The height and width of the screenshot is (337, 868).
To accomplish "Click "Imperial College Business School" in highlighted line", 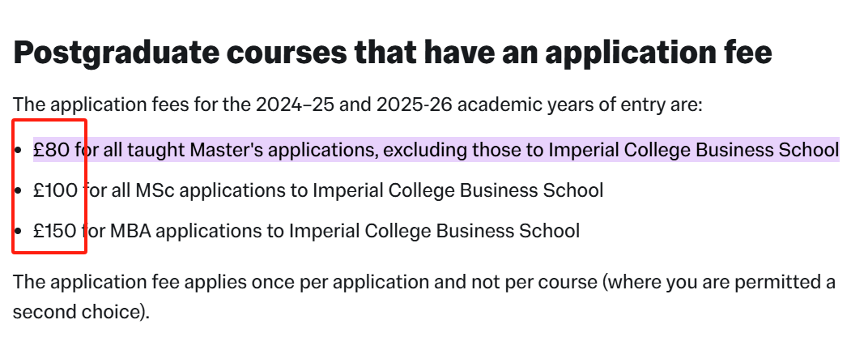I will click(694, 150).
